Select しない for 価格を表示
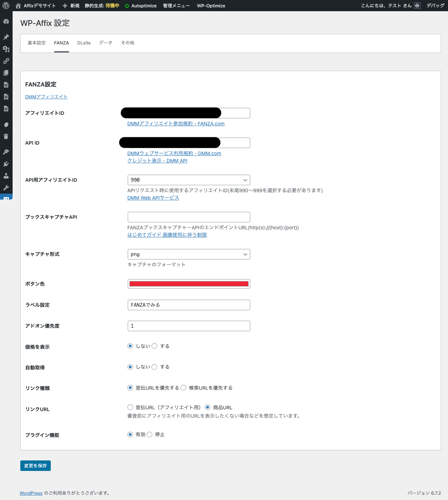Image resolution: width=448 pixels, height=500 pixels. 130,346
